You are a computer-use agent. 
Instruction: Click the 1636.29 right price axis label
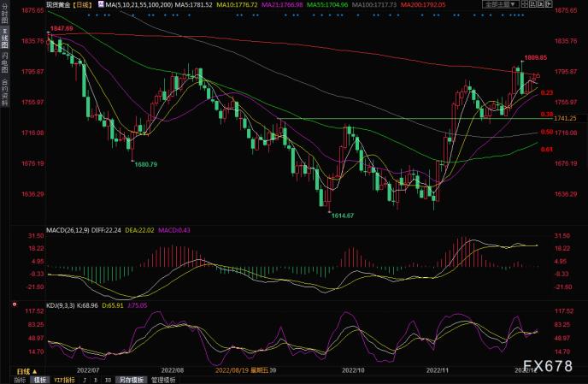(566, 194)
